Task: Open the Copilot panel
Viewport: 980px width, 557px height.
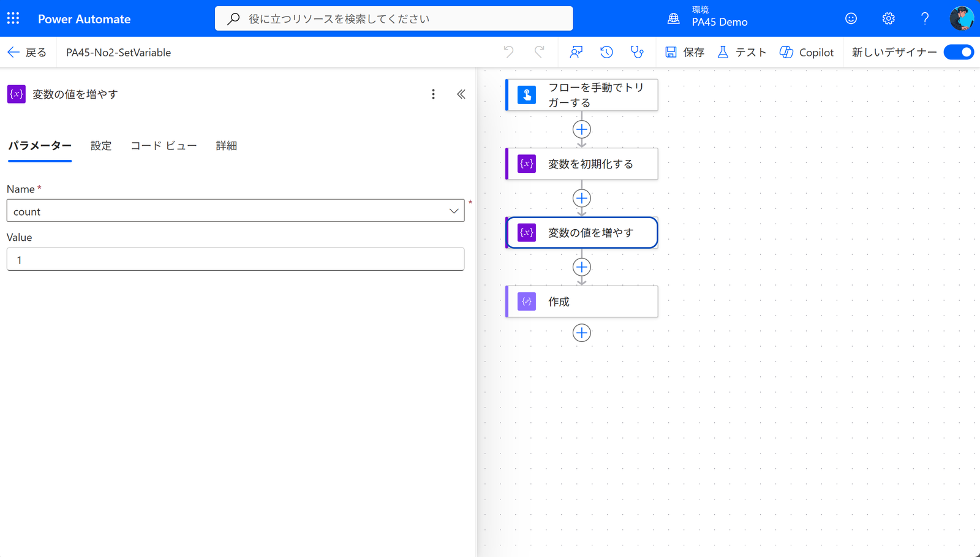Action: point(807,52)
